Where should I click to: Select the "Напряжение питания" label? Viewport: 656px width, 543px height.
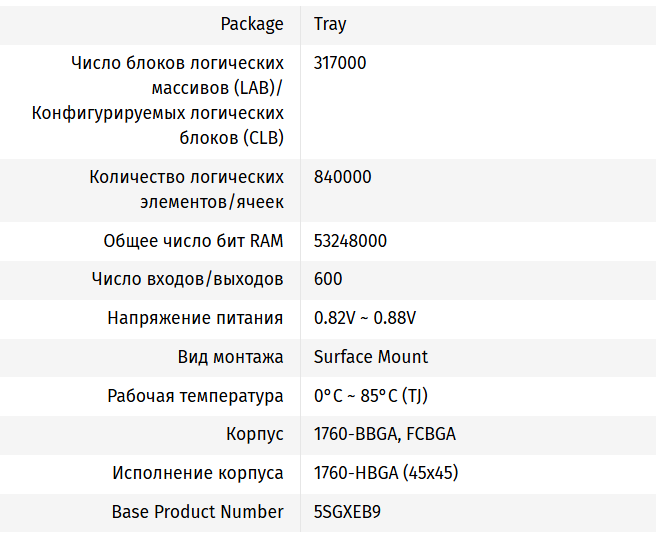pyautogui.click(x=195, y=318)
